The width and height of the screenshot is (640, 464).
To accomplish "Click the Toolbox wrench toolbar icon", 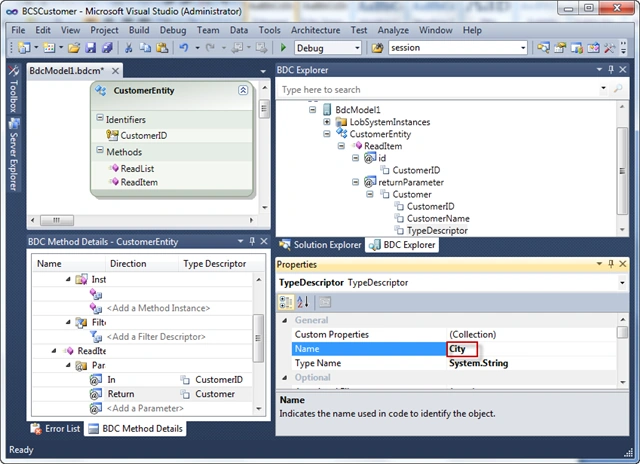I will coord(609,48).
